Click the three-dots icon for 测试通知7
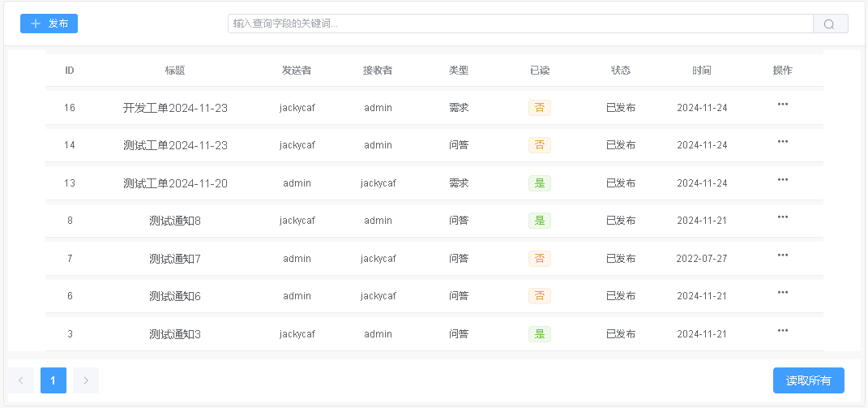The width and height of the screenshot is (868, 408). 782,255
